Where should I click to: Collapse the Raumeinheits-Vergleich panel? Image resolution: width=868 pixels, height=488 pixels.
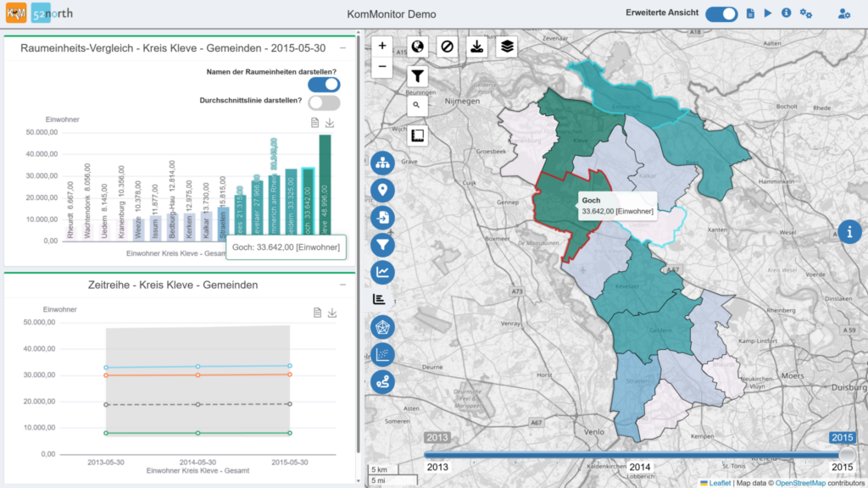click(x=342, y=48)
